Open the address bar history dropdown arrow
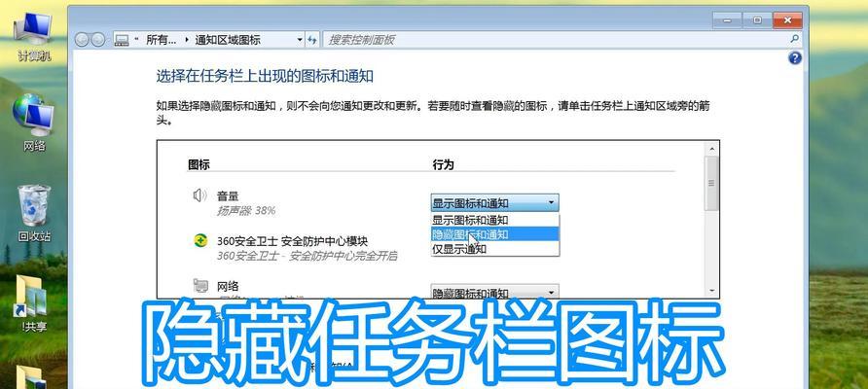This screenshot has width=868, height=389. point(300,40)
